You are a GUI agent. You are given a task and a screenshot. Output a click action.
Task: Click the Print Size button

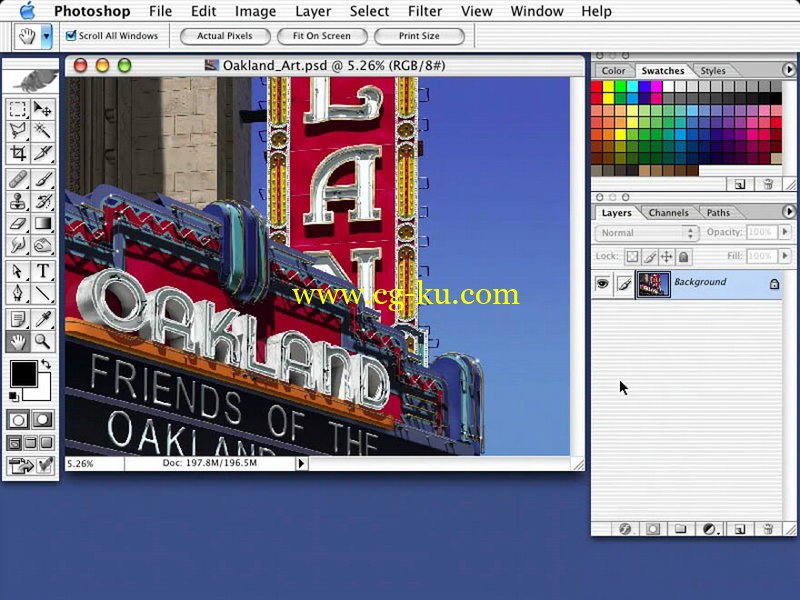pyautogui.click(x=419, y=36)
